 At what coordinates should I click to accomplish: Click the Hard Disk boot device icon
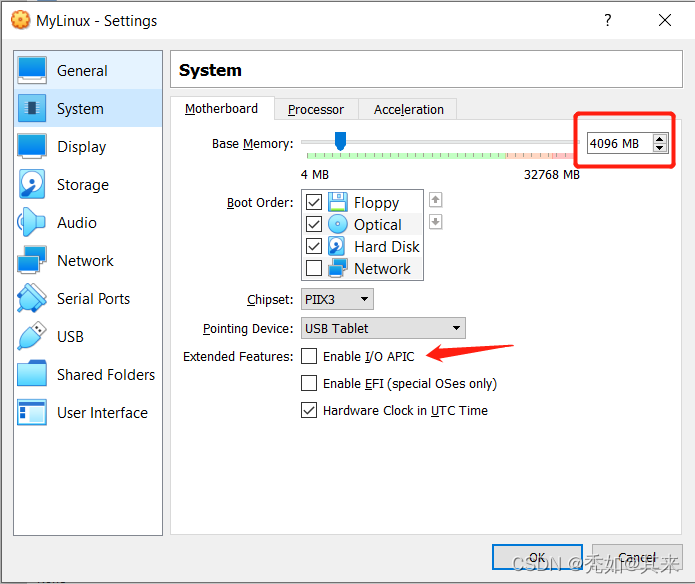(337, 246)
